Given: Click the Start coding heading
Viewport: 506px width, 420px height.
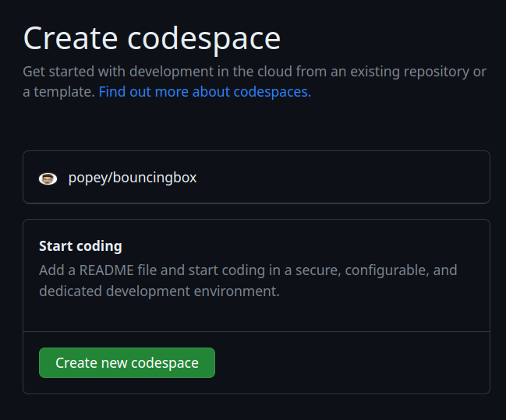Looking at the screenshot, I should click(80, 246).
